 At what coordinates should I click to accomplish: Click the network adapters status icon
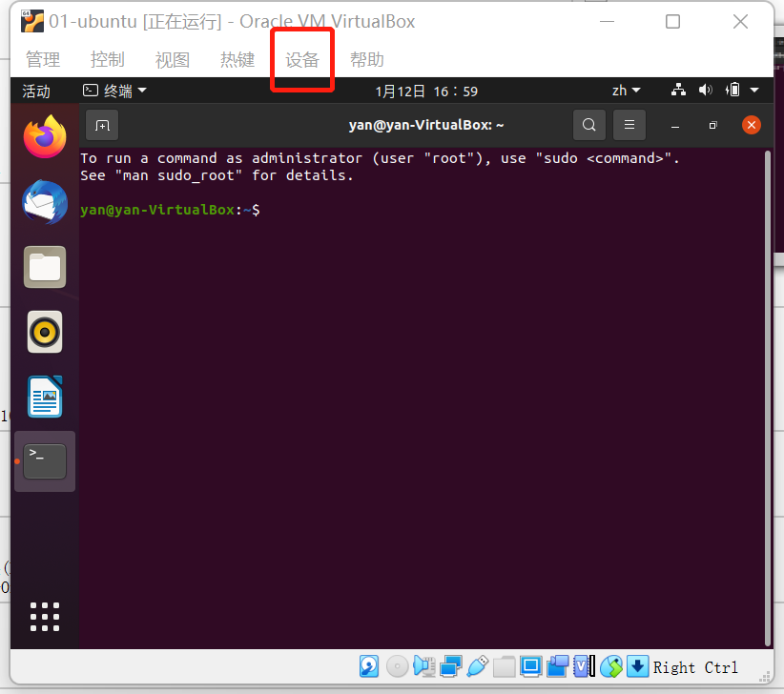pos(450,666)
